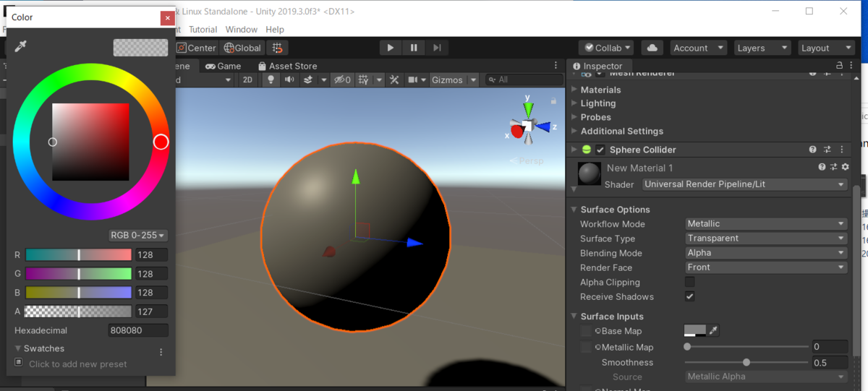
Task: Toggle 2D scene view mode
Action: click(248, 80)
